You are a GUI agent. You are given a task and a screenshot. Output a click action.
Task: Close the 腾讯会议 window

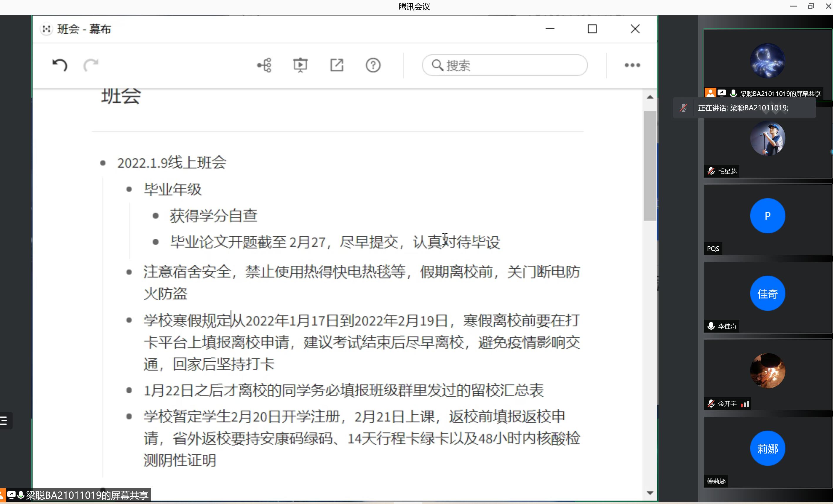pyautogui.click(x=828, y=7)
